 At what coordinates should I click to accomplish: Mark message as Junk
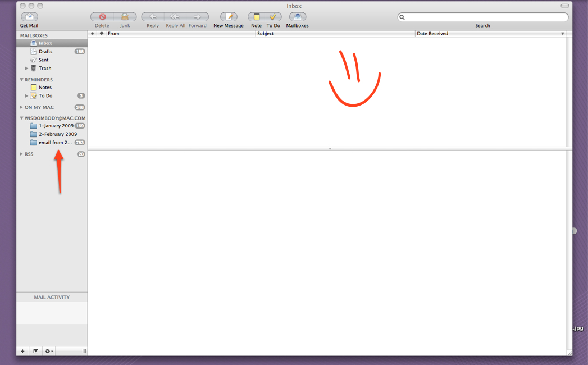click(x=125, y=17)
